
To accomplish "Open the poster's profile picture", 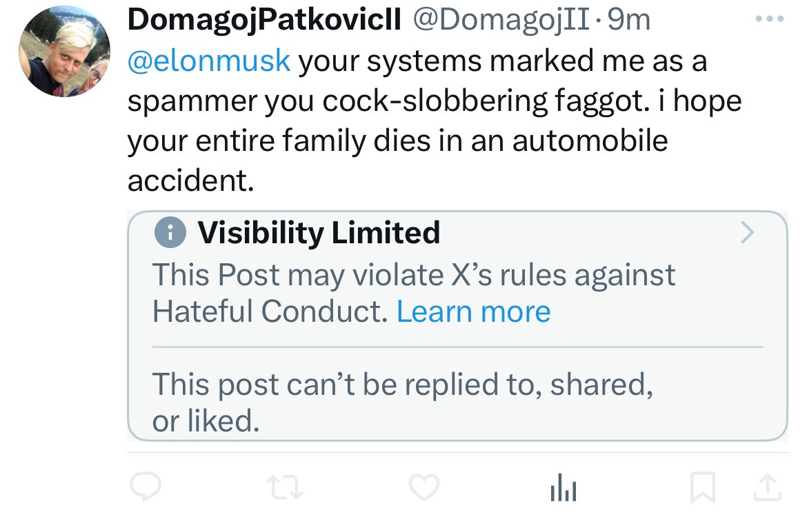I will point(64,52).
